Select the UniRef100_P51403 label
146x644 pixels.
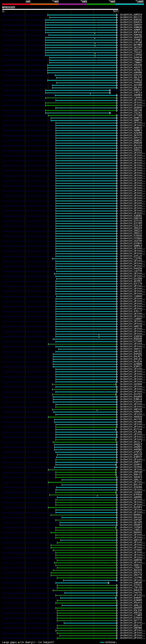click(131, 603)
